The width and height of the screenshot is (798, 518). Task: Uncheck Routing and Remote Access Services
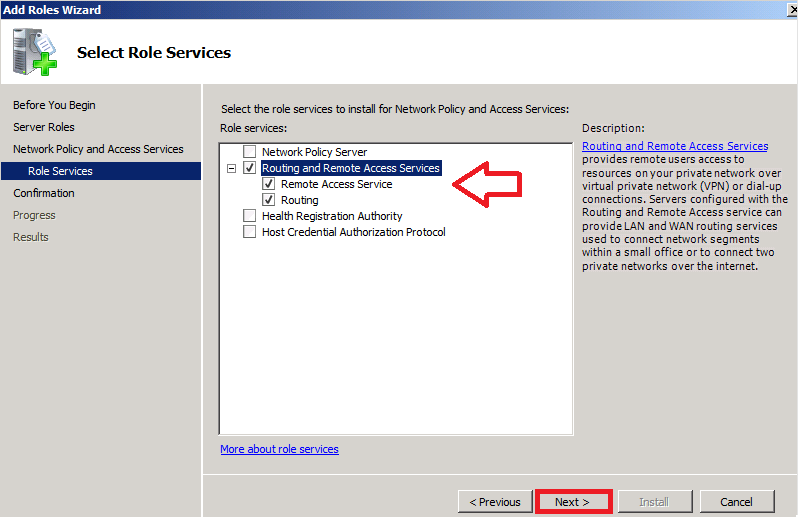point(250,168)
